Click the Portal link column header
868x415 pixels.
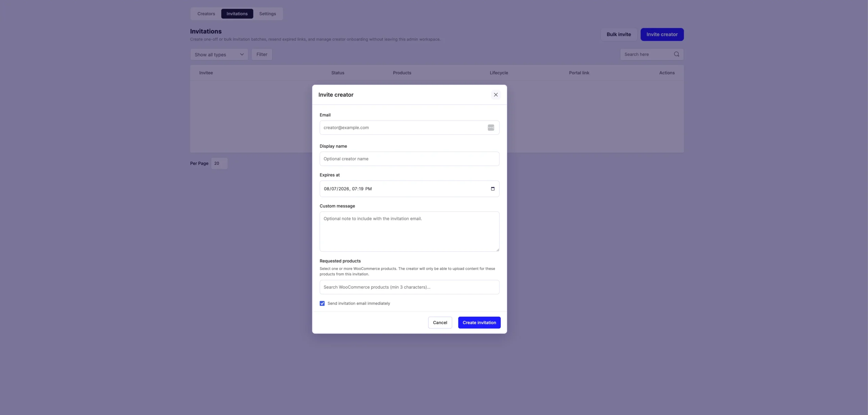[579, 73]
